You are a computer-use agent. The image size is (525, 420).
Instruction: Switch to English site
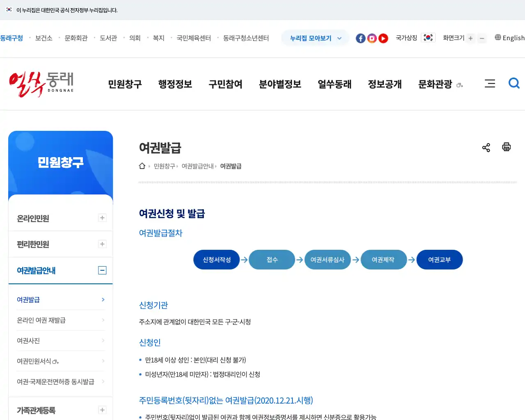[x=514, y=38]
